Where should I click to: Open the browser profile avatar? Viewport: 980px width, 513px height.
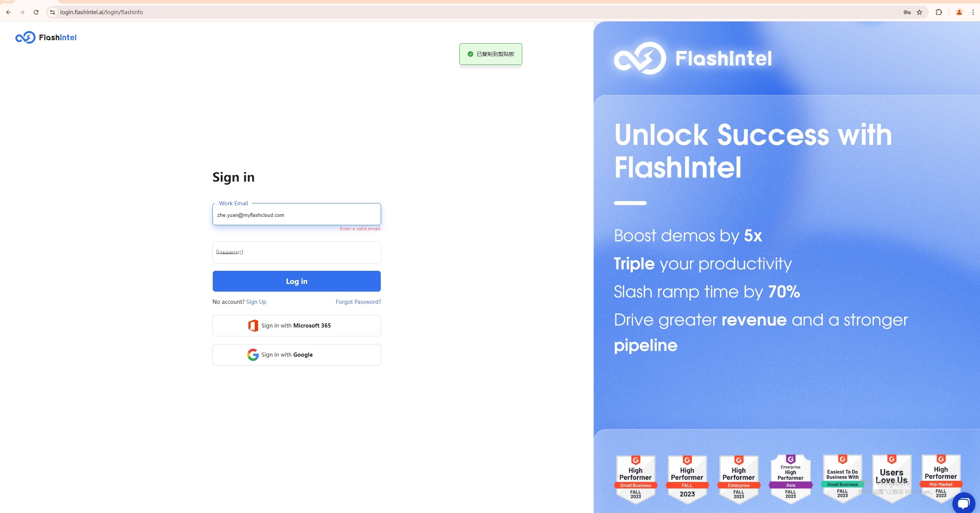tap(959, 12)
